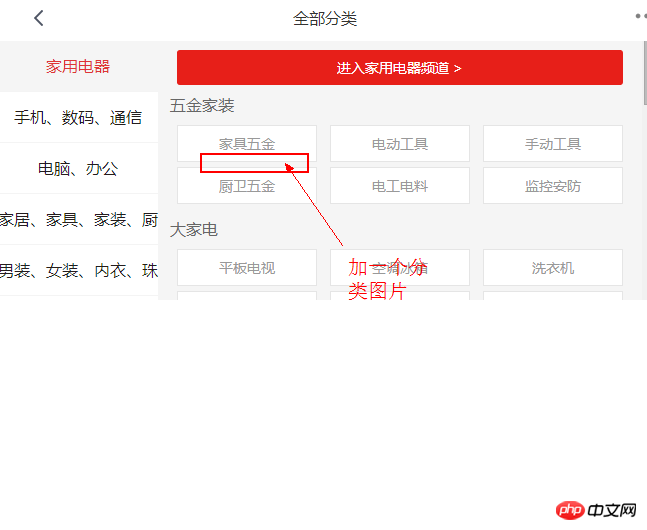Choose the 厨卫五金 subcategory
Image resolution: width=647 pixels, height=530 pixels.
[x=247, y=186]
